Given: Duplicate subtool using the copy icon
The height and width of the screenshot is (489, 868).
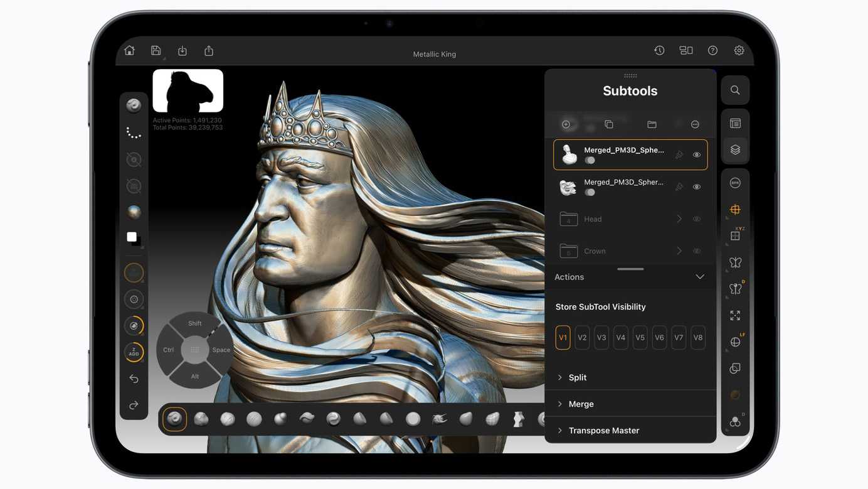Looking at the screenshot, I should point(609,124).
